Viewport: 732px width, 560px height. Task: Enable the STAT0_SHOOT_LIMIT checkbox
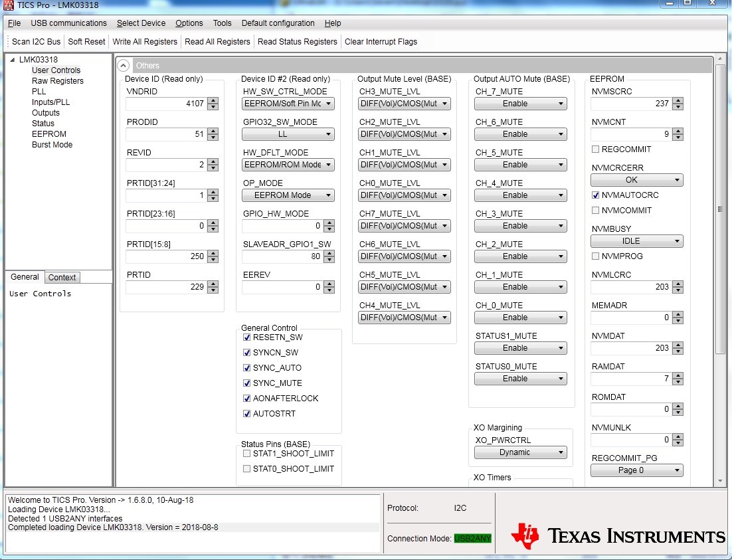(x=247, y=469)
